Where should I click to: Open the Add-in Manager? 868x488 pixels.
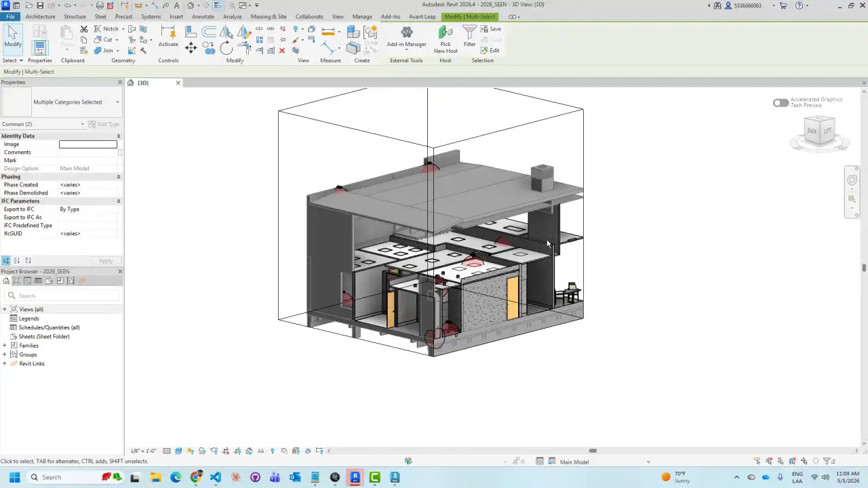[x=406, y=37]
